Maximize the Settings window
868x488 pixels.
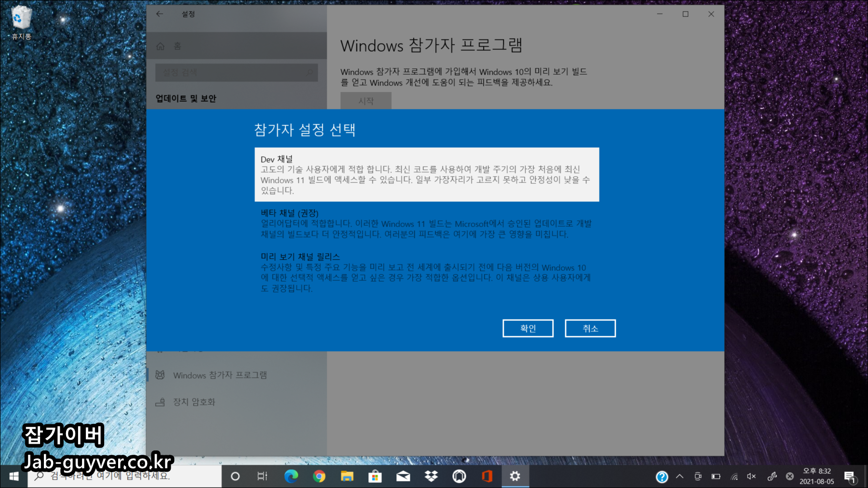point(685,14)
